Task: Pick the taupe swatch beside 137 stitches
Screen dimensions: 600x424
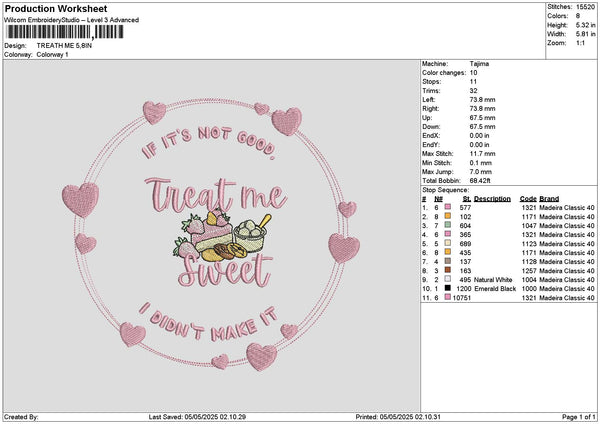Action: point(447,261)
